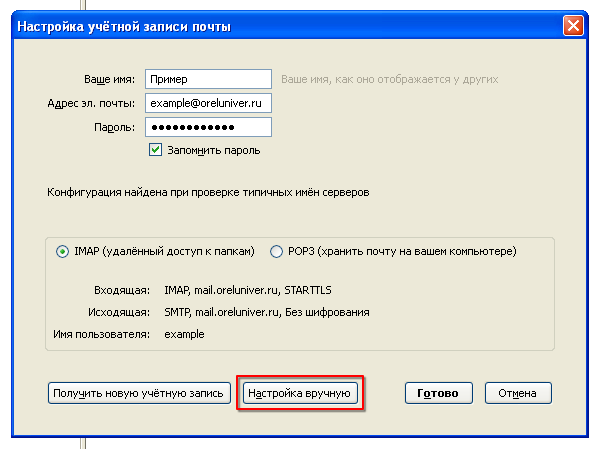Close the mail account setup dialog
604x449 pixels.
coord(573,26)
